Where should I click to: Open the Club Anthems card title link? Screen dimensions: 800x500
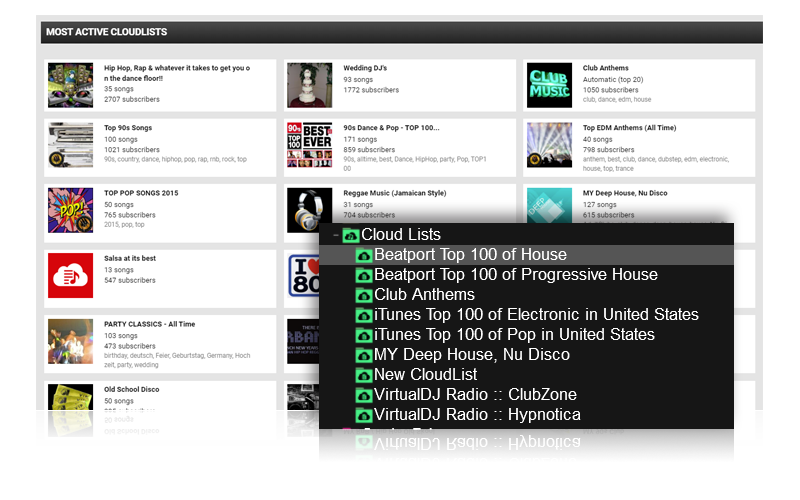(x=606, y=68)
